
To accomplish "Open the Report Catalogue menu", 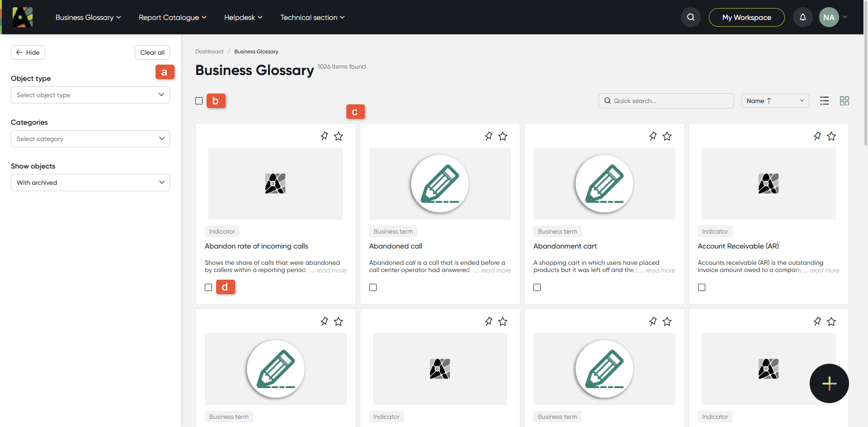I will point(172,17).
